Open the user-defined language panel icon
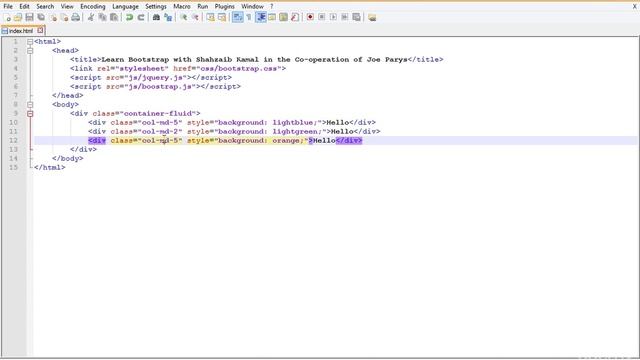 tap(272, 17)
